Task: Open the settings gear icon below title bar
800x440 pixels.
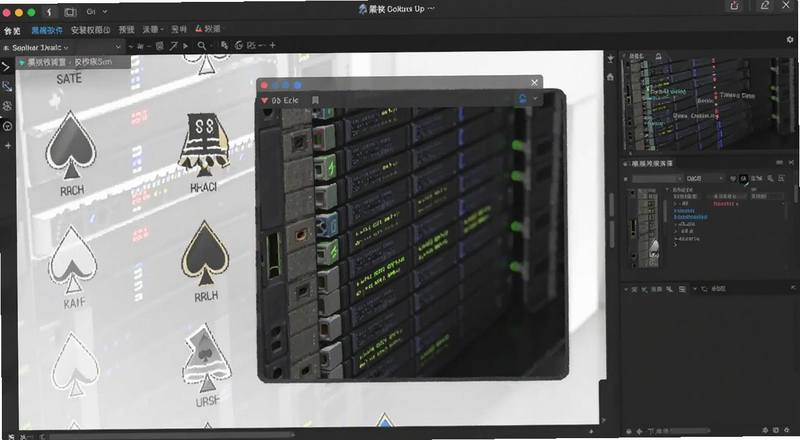Action: point(790,39)
